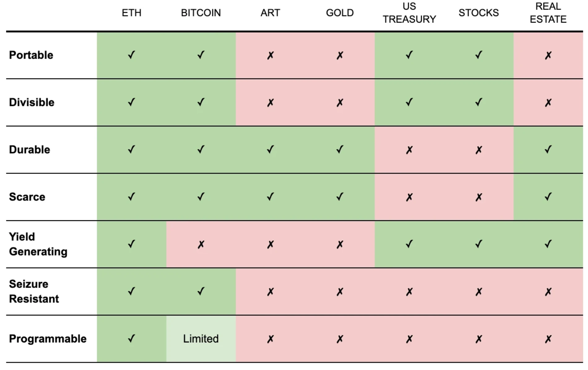Click the ETH Programmable checkmark

click(x=131, y=338)
